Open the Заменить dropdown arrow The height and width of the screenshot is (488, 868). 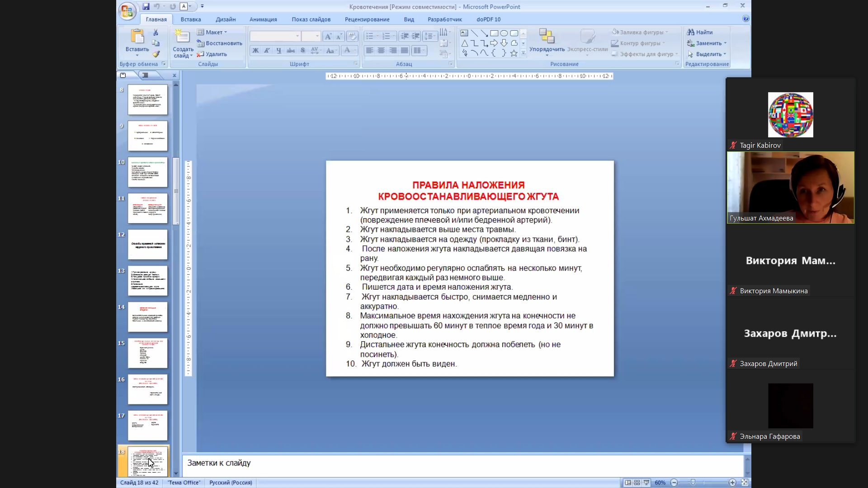725,43
